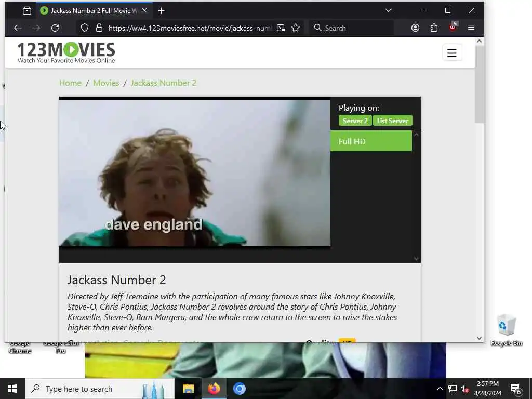Open picture-in-picture icon in address bar

click(x=281, y=28)
